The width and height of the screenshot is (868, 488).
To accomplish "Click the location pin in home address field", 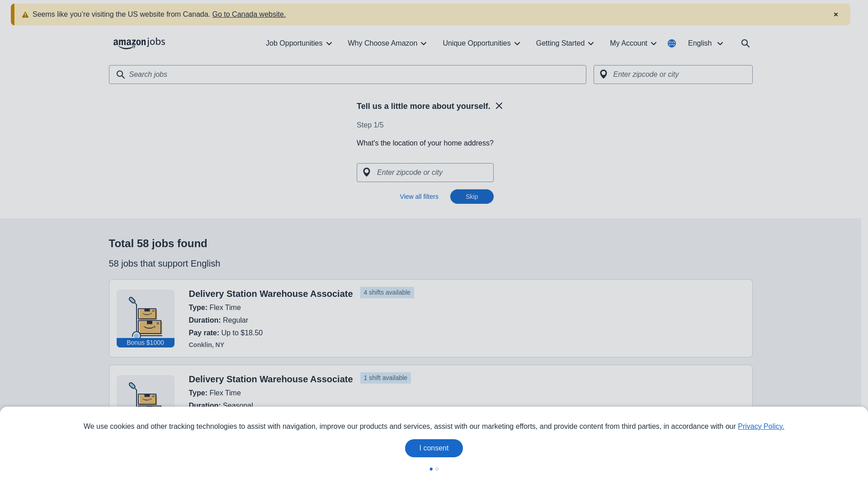I will (367, 172).
